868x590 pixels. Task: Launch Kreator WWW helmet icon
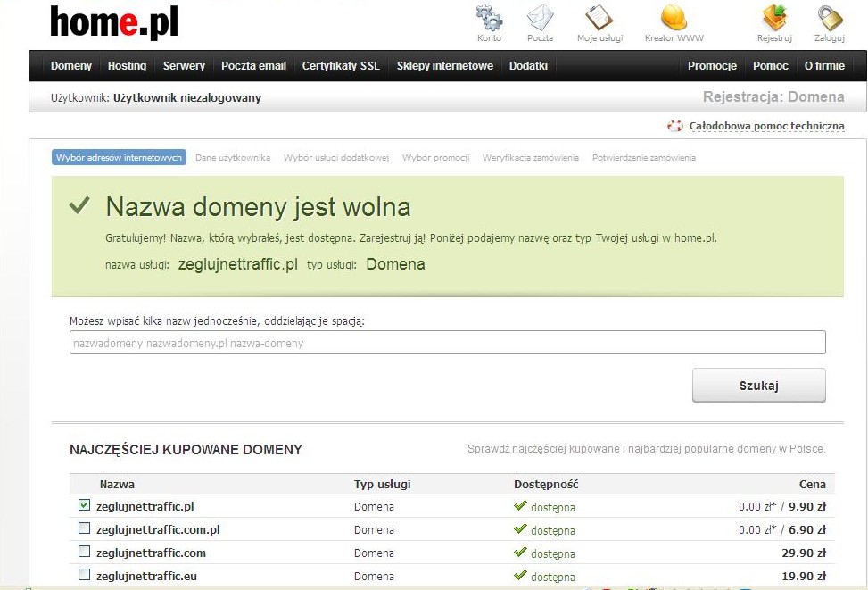674,18
